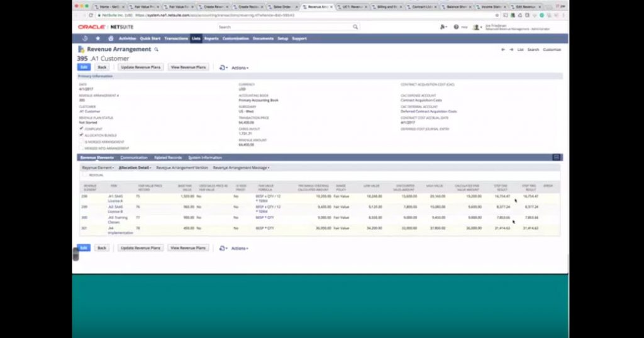The image size is (644, 338).
Task: Reload the page in the browser toolbar
Action: 91,15
